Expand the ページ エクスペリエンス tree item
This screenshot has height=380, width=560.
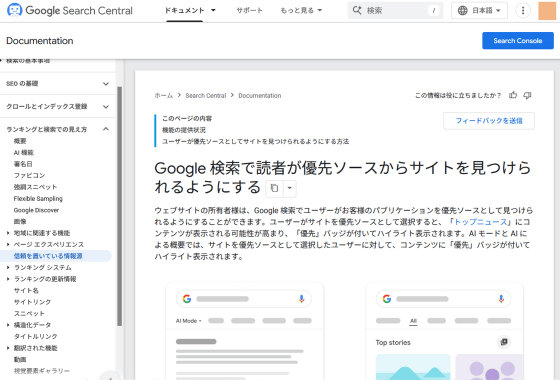(x=8, y=244)
